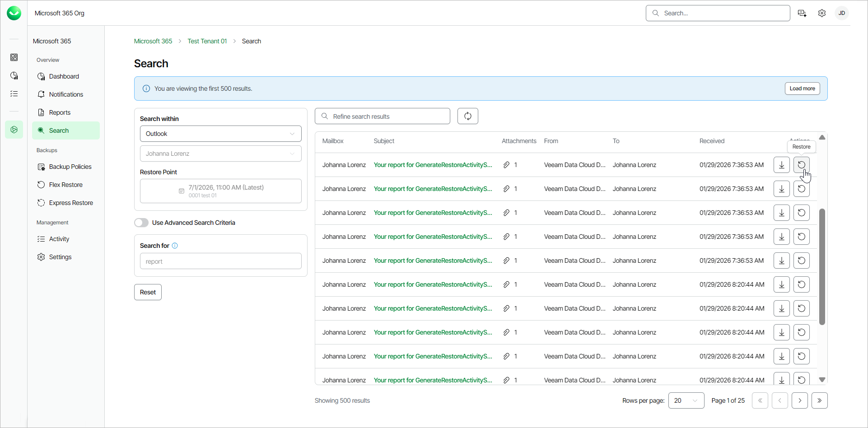Open the Johanna Lorenz mailbox dropdown

coord(221,154)
